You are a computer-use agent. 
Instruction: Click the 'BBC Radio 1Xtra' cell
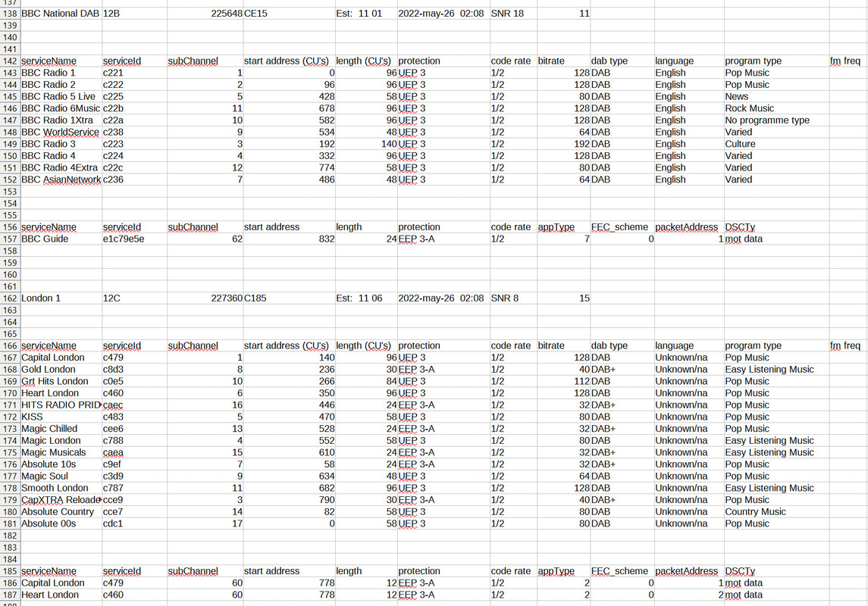tap(61, 120)
